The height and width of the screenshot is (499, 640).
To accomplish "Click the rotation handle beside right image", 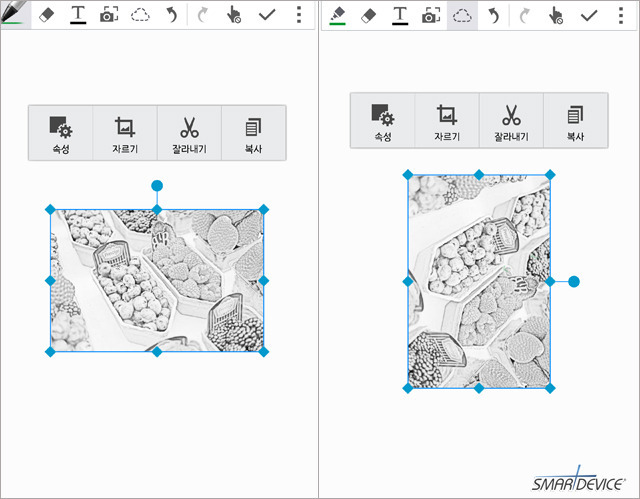I will (574, 282).
